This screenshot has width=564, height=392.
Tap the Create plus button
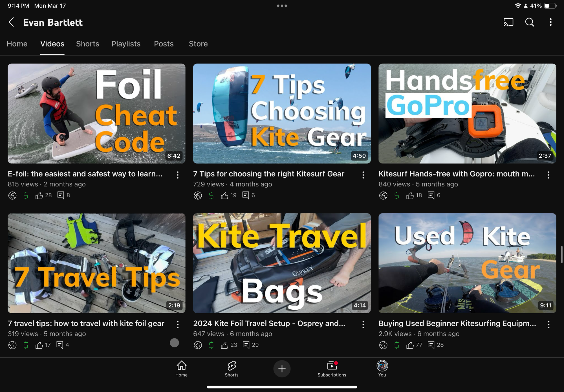pos(282,369)
